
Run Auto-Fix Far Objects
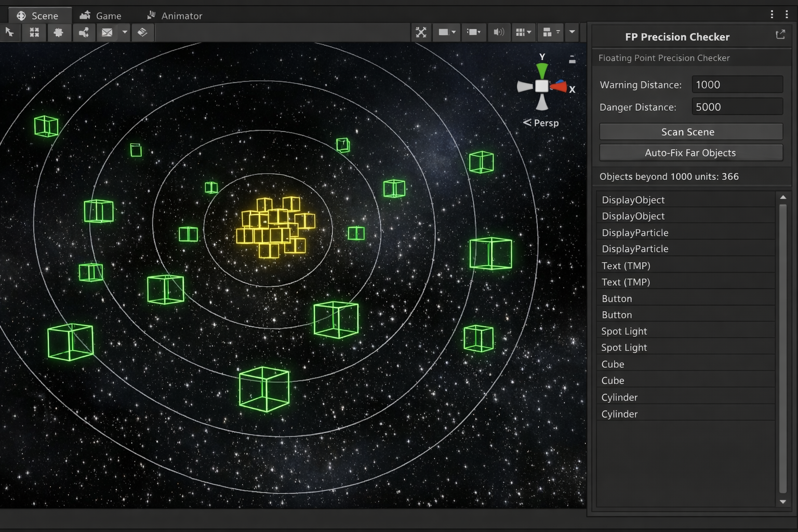(x=690, y=152)
